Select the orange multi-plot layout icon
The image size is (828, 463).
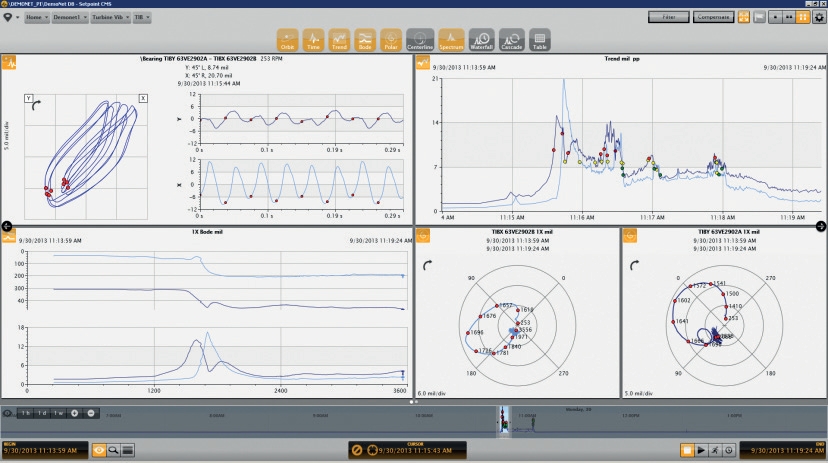coord(803,17)
